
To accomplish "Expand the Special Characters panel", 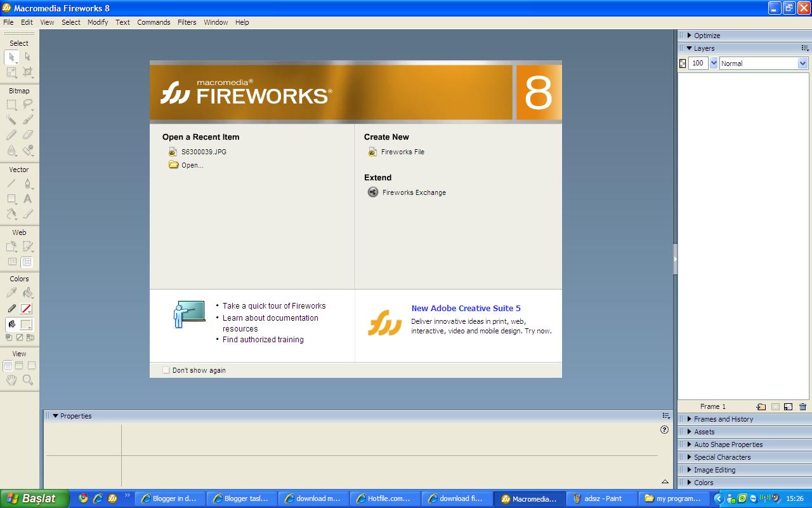I will click(x=690, y=457).
